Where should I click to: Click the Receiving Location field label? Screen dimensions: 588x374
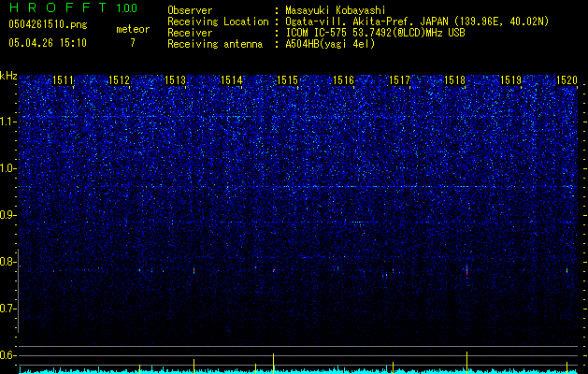click(218, 22)
